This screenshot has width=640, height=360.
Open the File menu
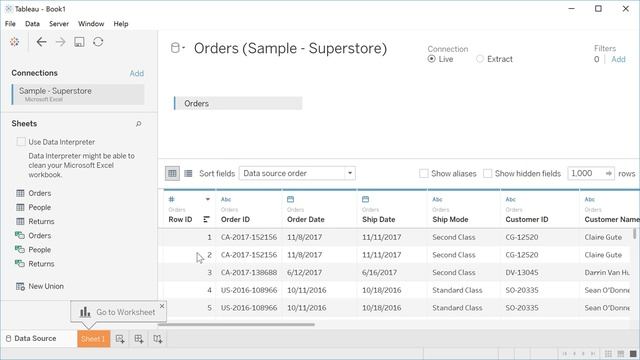[x=10, y=24]
